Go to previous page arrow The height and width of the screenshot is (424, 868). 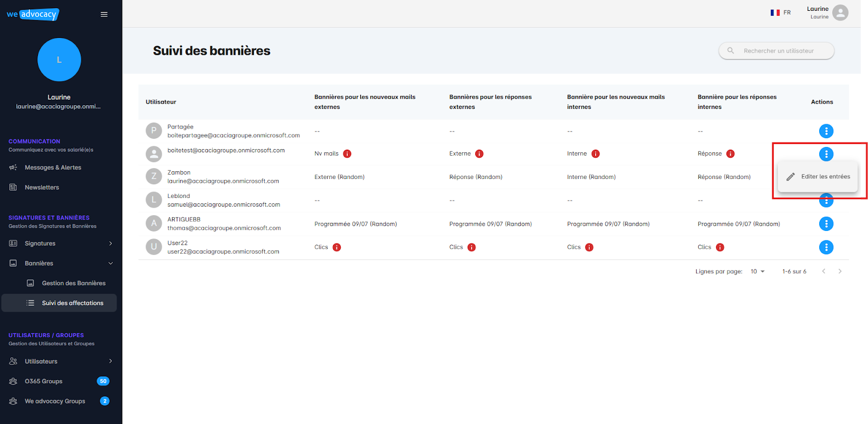(824, 271)
